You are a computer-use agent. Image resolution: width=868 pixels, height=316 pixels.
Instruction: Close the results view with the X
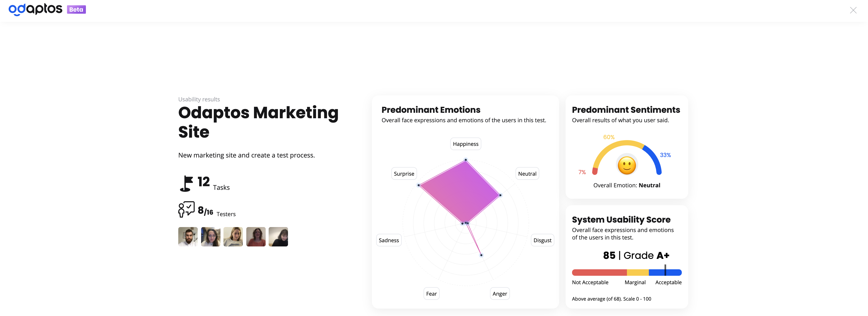tap(853, 10)
